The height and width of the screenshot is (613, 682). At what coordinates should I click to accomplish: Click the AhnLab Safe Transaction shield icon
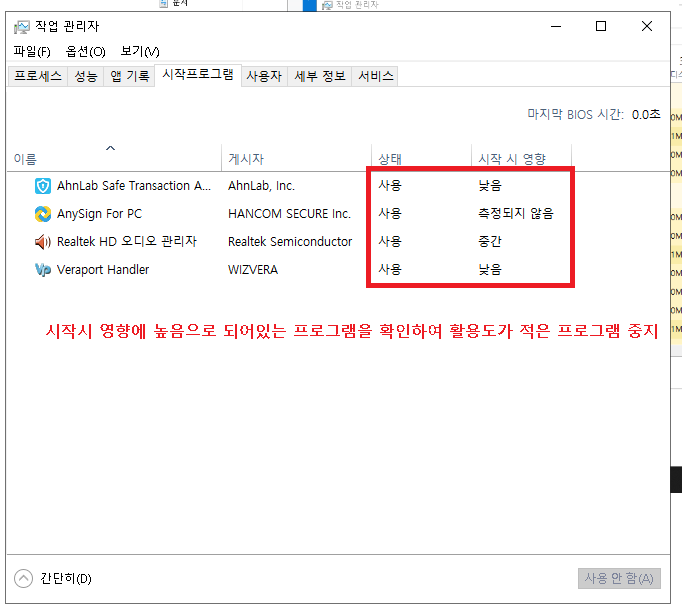(43, 186)
